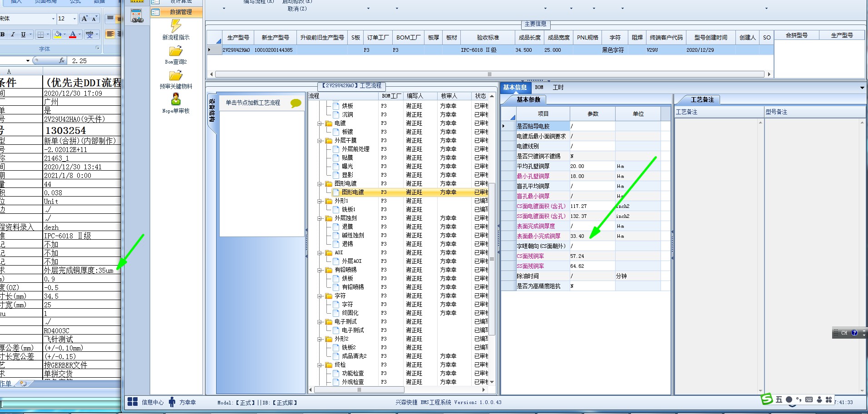Image resolution: width=868 pixels, height=414 pixels.
Task: Click the process tree horizontal scrollbar
Action: (x=359, y=389)
